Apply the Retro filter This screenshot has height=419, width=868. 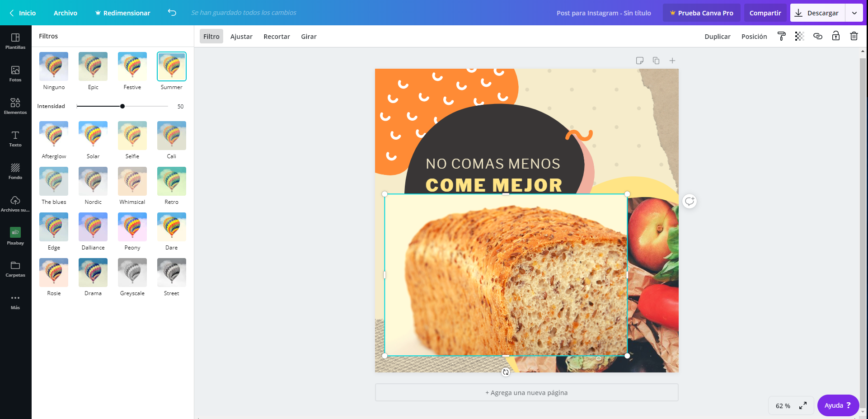point(172,181)
